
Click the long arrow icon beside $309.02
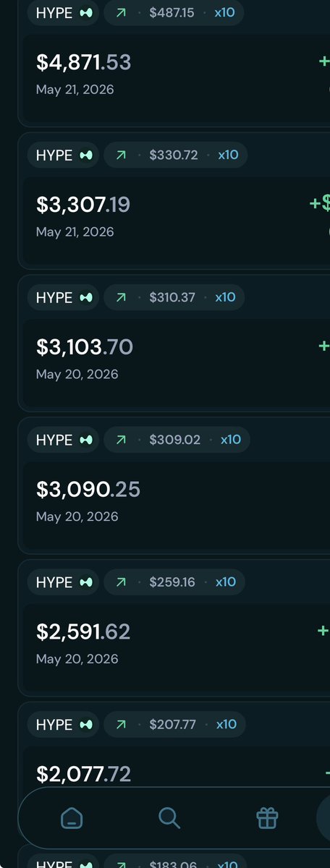121,440
